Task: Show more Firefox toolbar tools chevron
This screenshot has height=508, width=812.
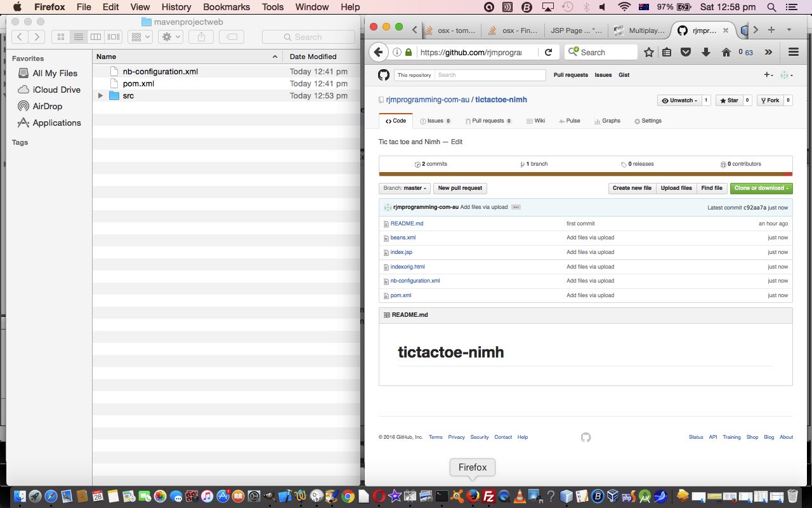Action: (768, 52)
